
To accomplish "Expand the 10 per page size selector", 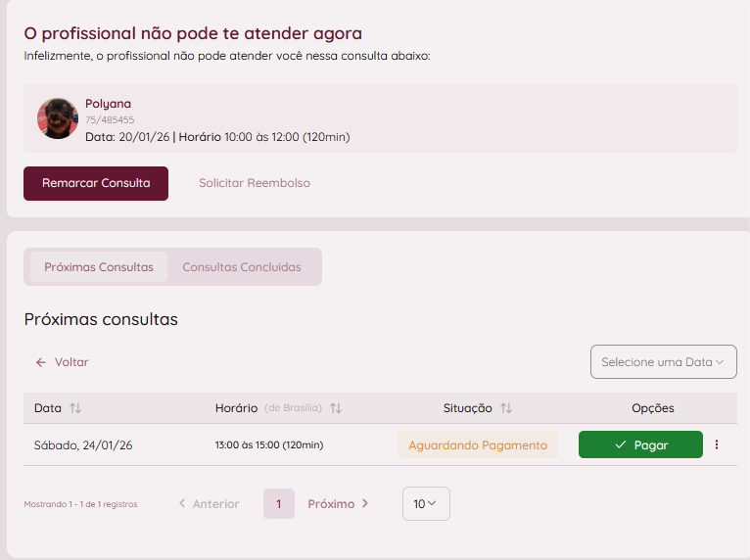I will click(x=425, y=504).
